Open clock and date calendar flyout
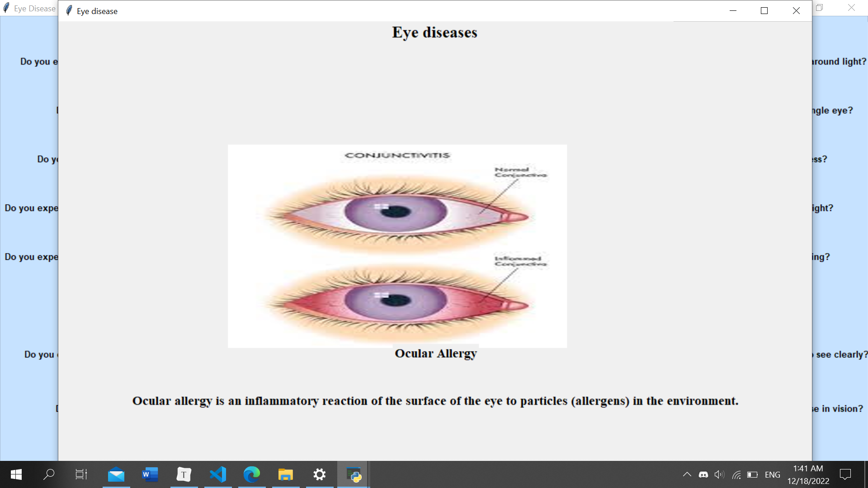This screenshot has height=488, width=868. click(x=808, y=474)
